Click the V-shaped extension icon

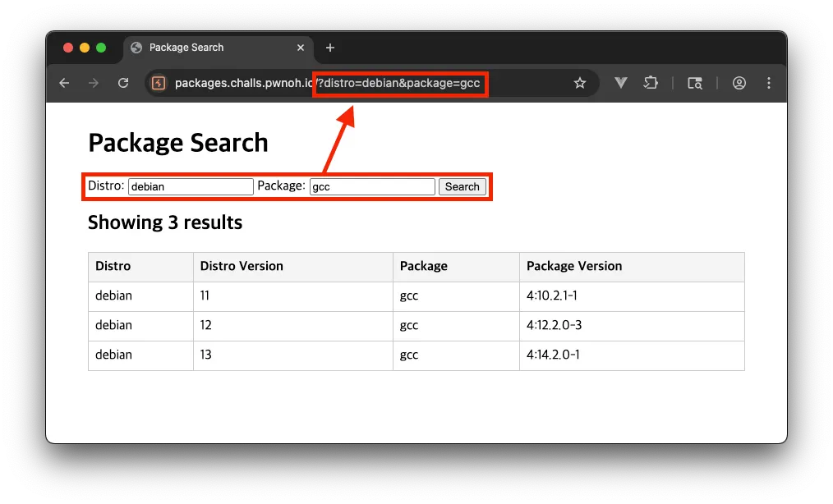point(621,83)
